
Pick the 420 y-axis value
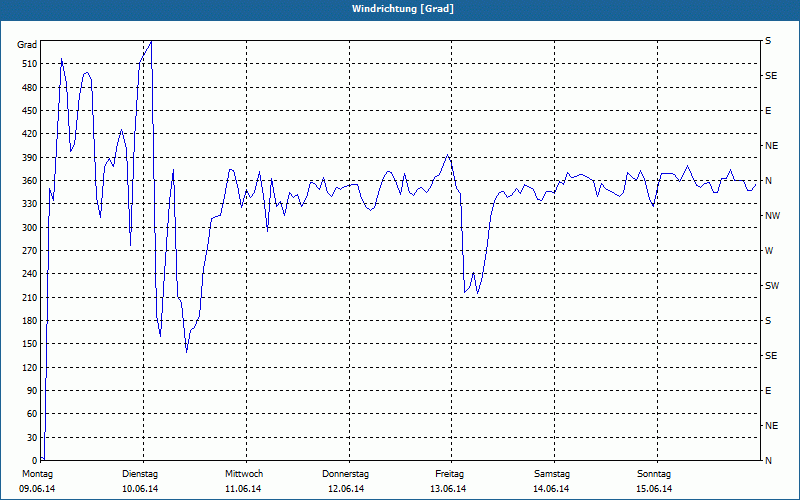(30, 134)
